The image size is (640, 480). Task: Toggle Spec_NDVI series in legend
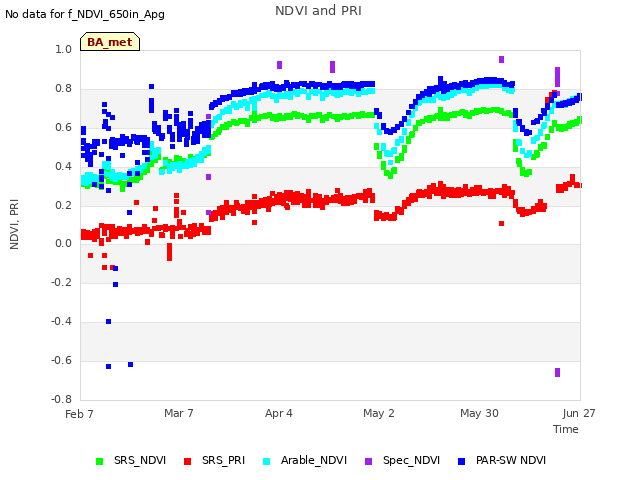pos(402,461)
